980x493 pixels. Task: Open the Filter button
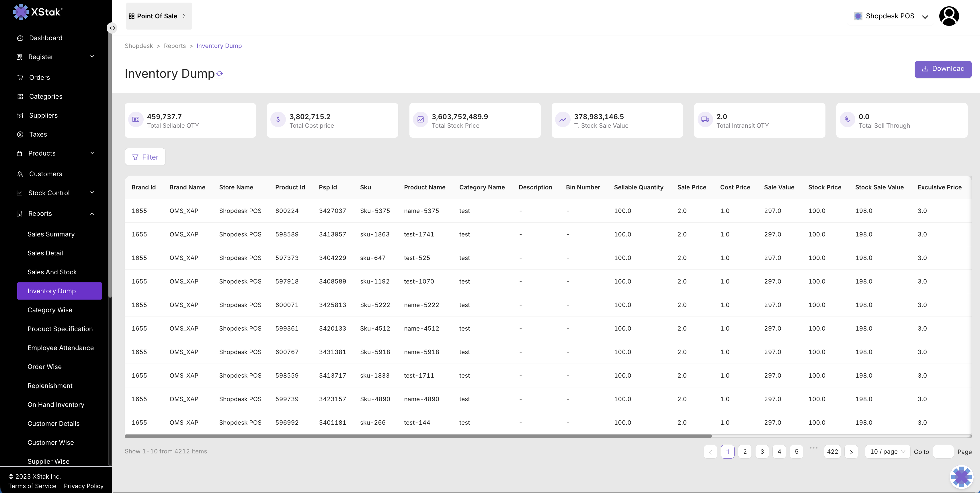click(145, 157)
